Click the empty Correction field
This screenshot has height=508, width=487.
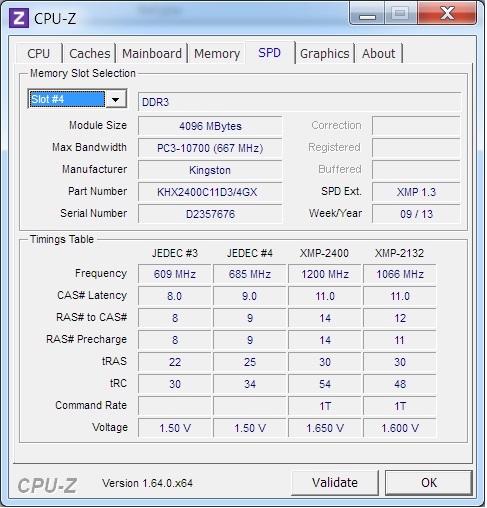pyautogui.click(x=416, y=126)
